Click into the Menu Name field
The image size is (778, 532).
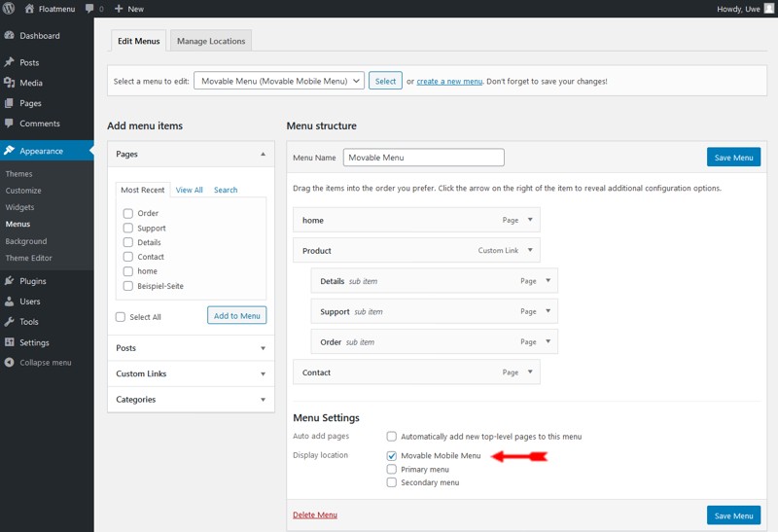pyautogui.click(x=424, y=158)
